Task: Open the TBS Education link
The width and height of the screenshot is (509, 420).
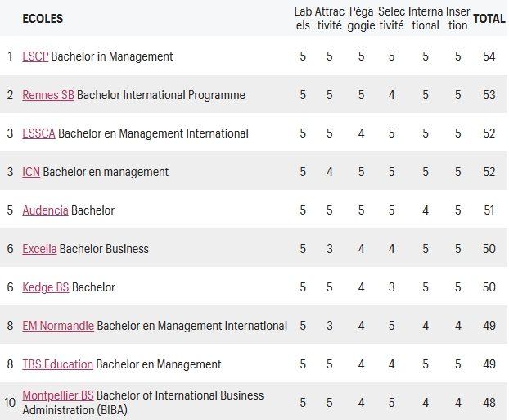Action: (x=57, y=364)
